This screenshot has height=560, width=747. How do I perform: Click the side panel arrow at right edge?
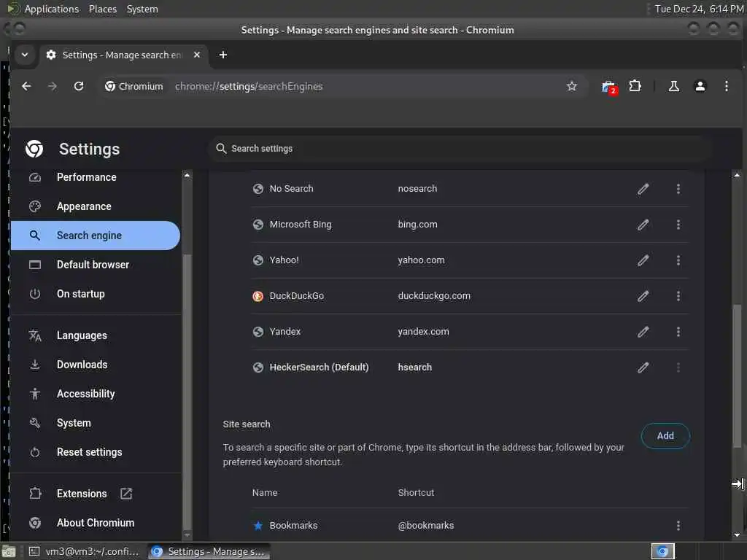click(x=738, y=484)
